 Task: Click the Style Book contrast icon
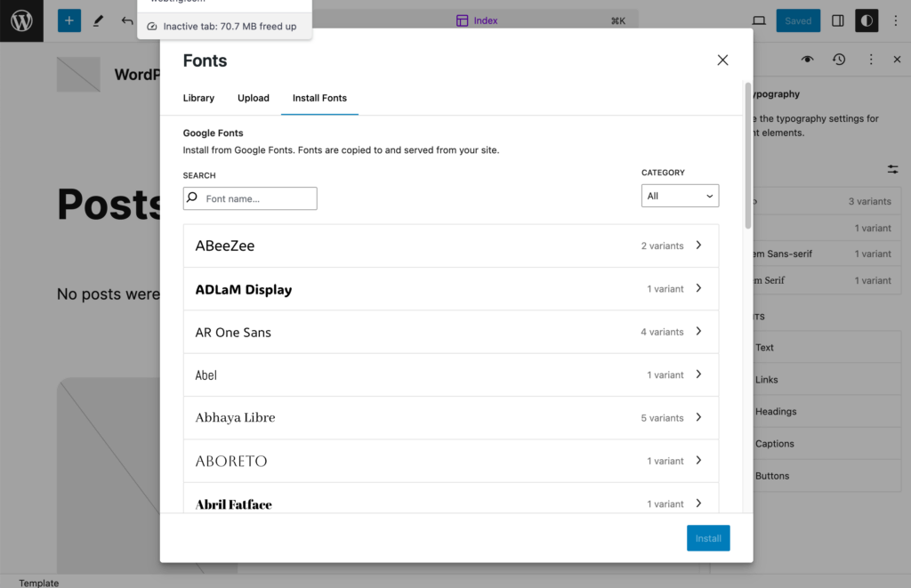pyautogui.click(x=866, y=20)
